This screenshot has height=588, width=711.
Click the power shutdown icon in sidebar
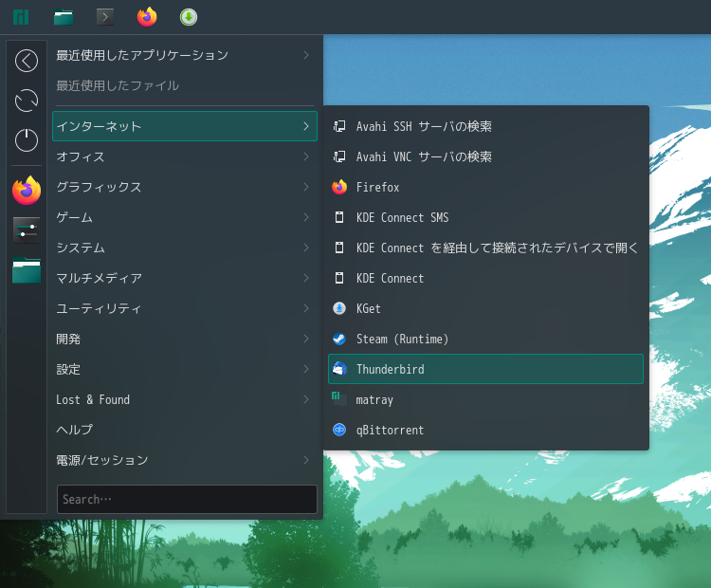(27, 139)
